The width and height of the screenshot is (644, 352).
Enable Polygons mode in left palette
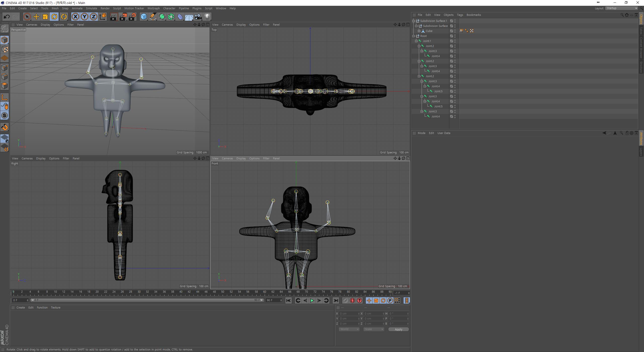(5, 85)
